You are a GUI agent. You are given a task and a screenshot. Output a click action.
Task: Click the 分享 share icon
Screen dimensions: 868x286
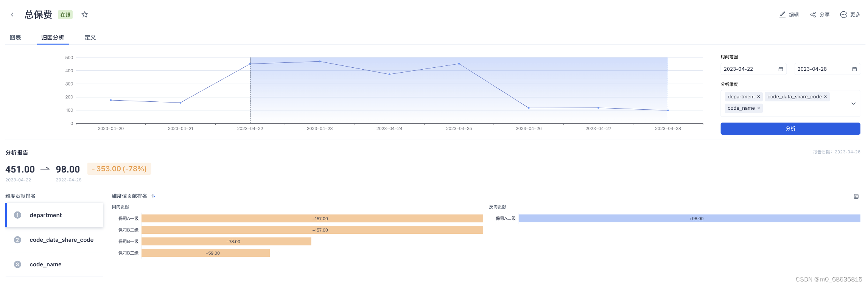pyautogui.click(x=813, y=14)
